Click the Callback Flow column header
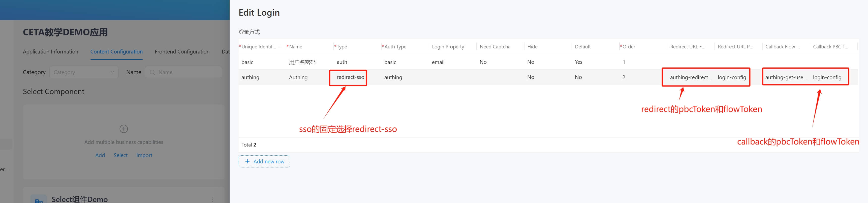The image size is (868, 203). click(782, 47)
